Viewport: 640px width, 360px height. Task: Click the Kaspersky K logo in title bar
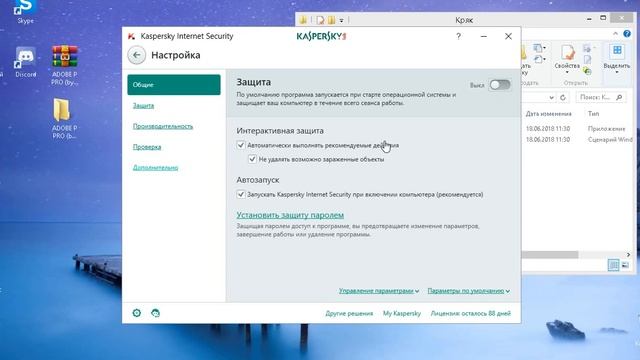point(131,36)
